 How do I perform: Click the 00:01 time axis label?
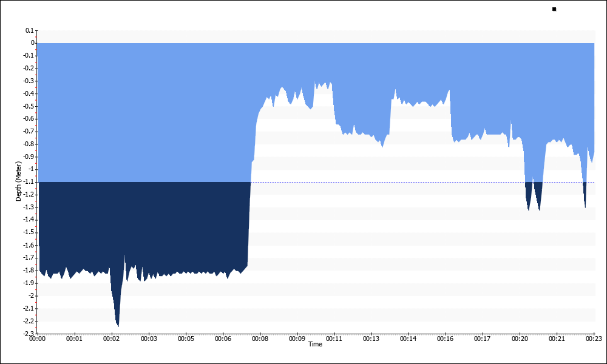[x=74, y=339]
